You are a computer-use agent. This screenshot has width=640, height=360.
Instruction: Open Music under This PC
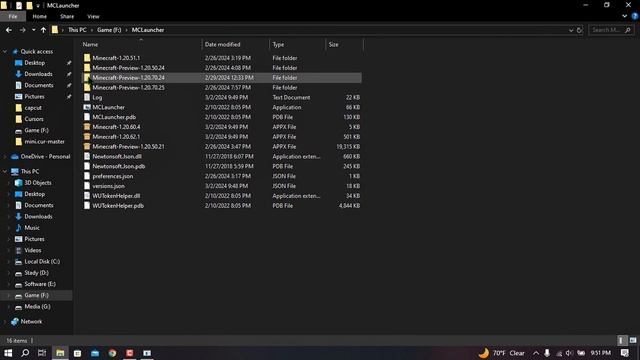(x=32, y=228)
